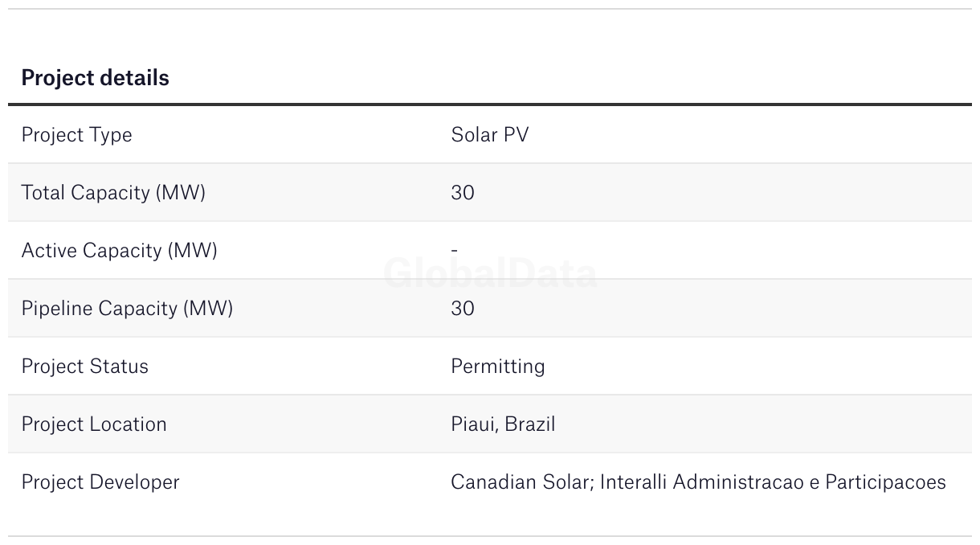The image size is (980, 545).
Task: Select the Project Developer label
Action: coord(100,482)
